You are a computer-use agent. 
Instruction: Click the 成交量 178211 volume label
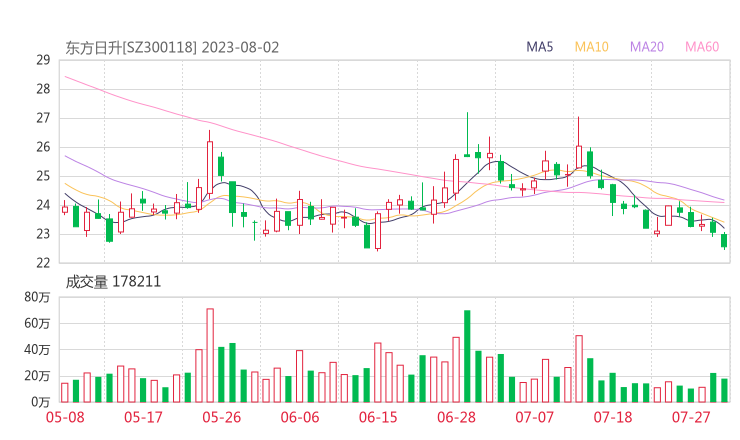click(113, 282)
